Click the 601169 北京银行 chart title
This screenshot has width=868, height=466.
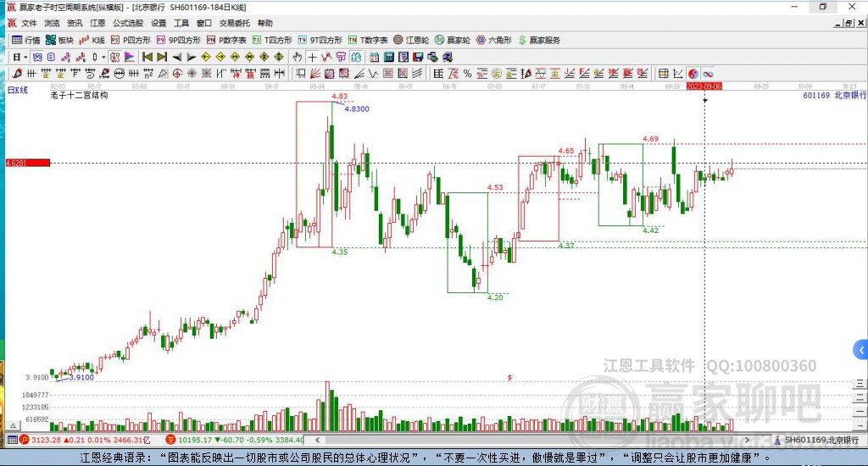[x=834, y=95]
